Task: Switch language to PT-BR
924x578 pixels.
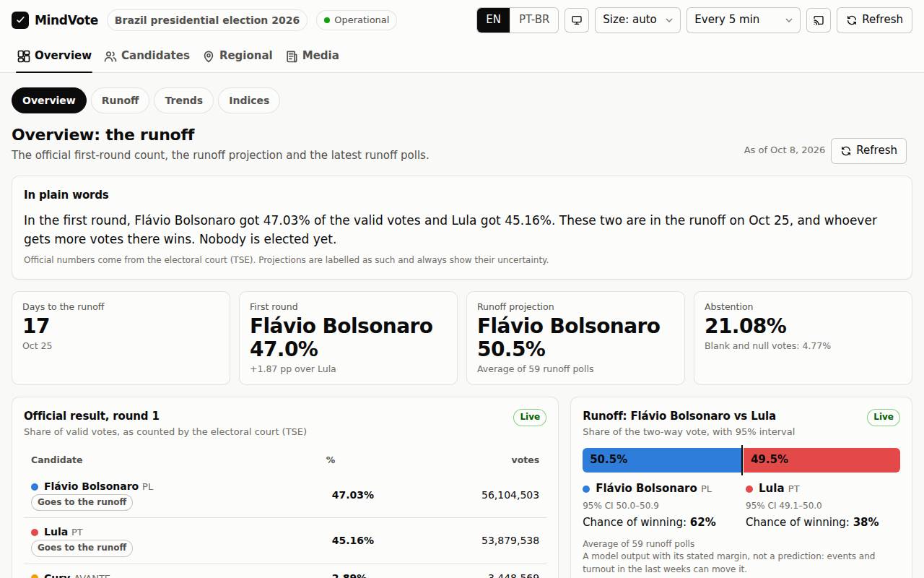Action: (534, 20)
